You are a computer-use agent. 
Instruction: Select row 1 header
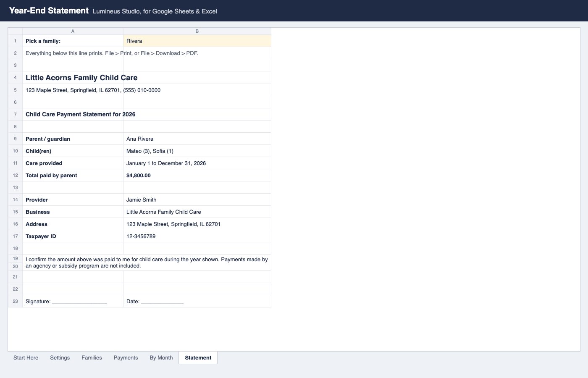pos(15,41)
